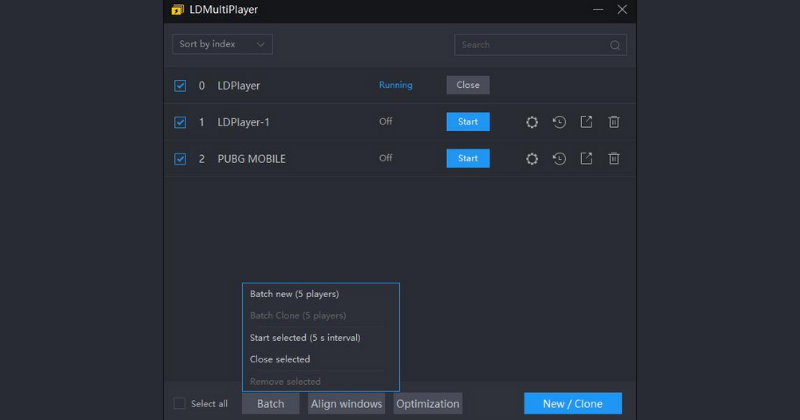The height and width of the screenshot is (420, 800).
Task: Delete LDPlayer-1 via trash icon
Action: (614, 122)
